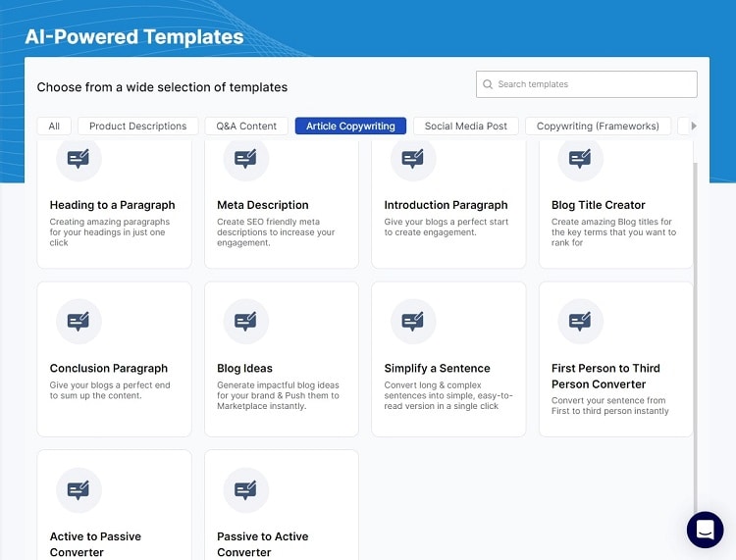Image resolution: width=736 pixels, height=560 pixels.
Task: Click 'Give your blogs a perfect end' text
Action: pos(110,390)
